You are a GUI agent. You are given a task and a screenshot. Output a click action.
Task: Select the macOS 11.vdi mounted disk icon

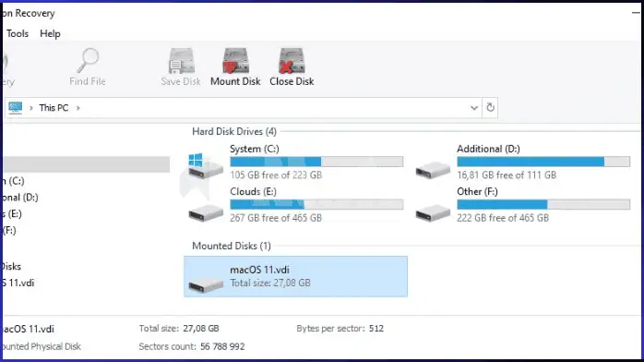pos(206,284)
